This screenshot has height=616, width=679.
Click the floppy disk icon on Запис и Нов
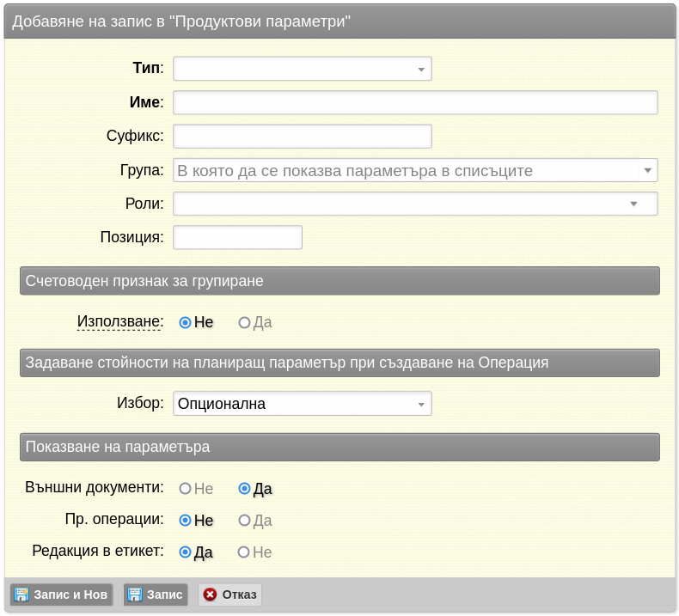pyautogui.click(x=21, y=595)
